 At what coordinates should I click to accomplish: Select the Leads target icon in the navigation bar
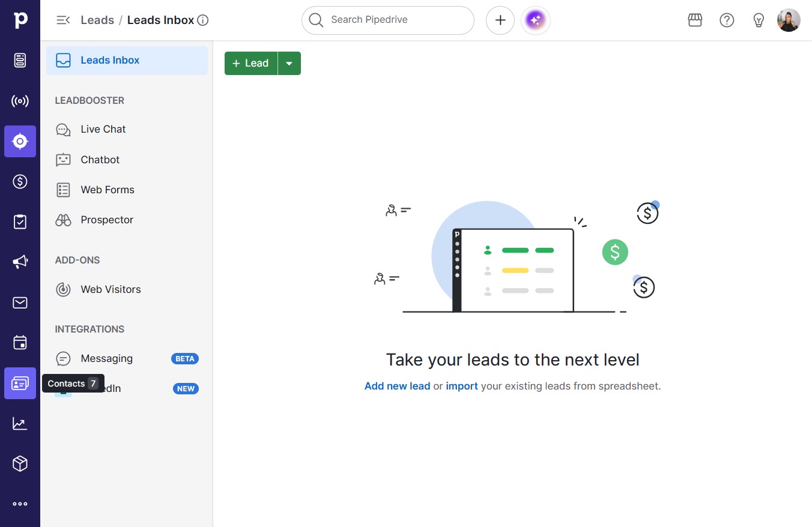[x=20, y=141]
